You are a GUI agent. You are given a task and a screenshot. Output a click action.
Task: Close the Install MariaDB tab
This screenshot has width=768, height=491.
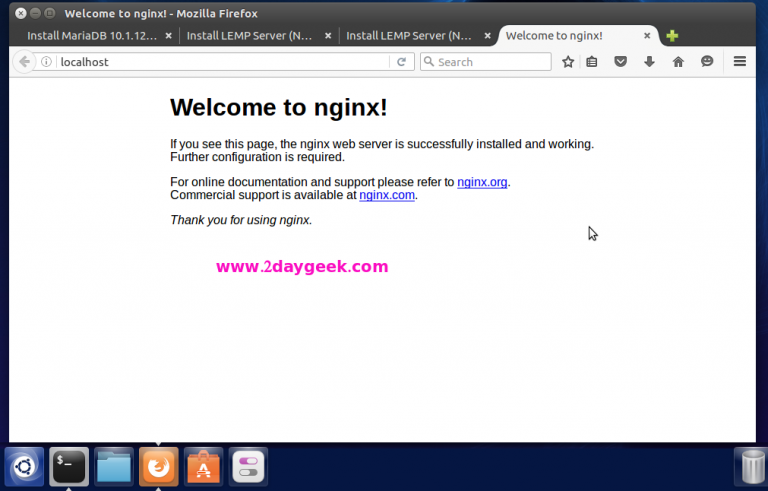[168, 36]
